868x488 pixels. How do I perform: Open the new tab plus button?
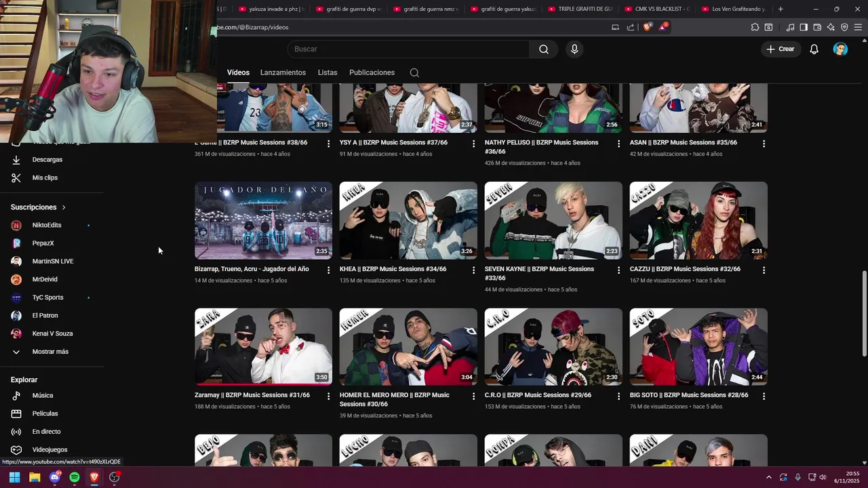(781, 9)
